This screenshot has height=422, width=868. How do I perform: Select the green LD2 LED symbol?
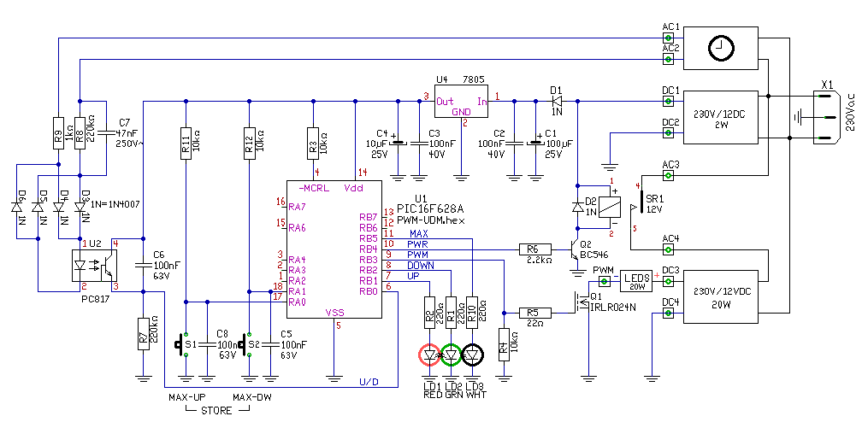tap(452, 355)
